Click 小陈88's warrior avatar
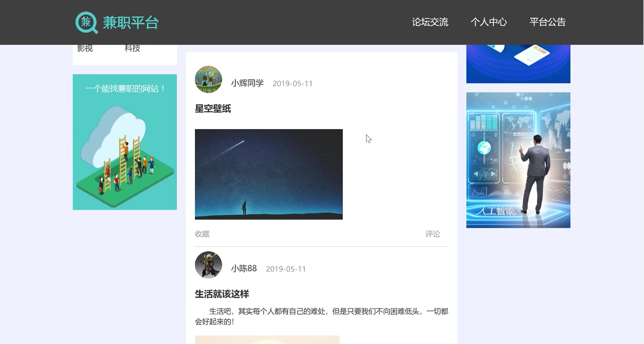 [208, 265]
